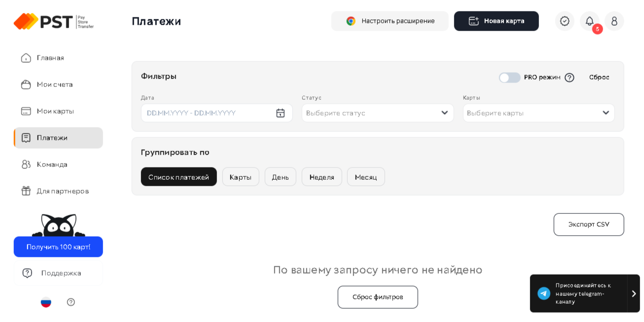
Task: Open the notifications bell icon
Action: (x=589, y=21)
